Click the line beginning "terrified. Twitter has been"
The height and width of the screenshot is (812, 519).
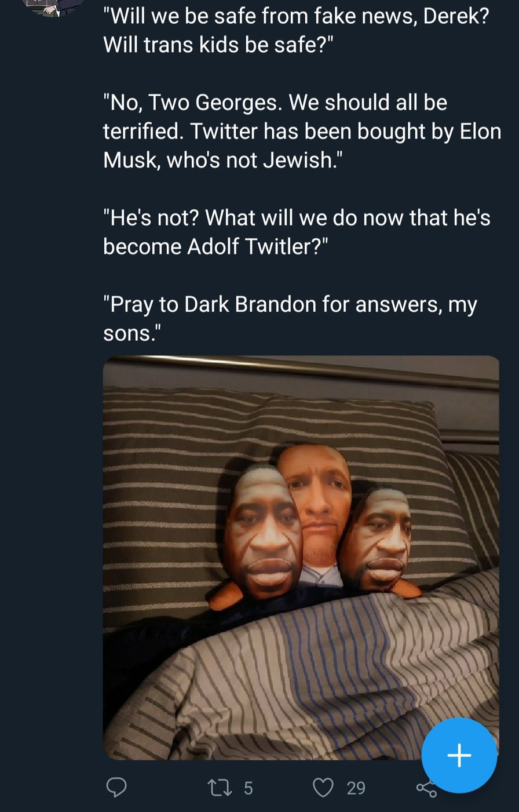301,132
